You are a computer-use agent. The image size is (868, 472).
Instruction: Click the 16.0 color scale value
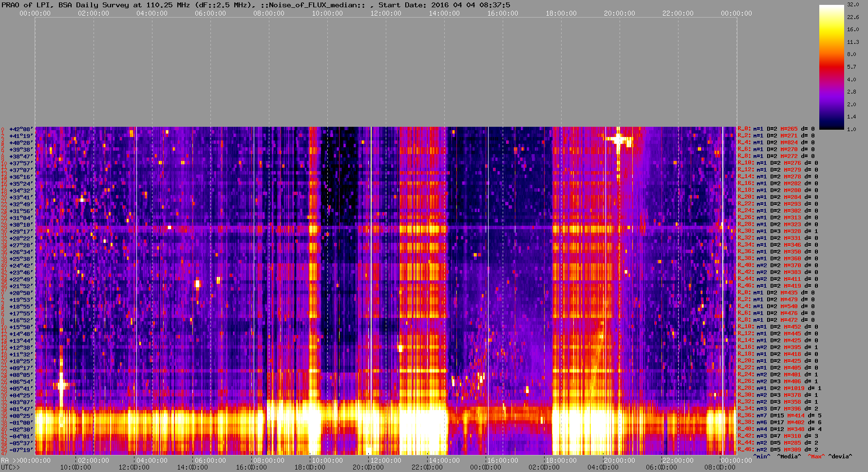853,29
